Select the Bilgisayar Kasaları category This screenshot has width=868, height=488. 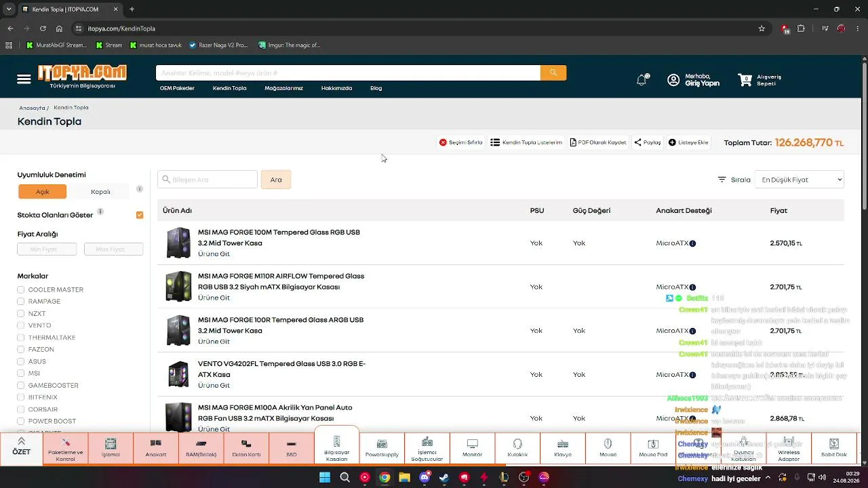[336, 447]
